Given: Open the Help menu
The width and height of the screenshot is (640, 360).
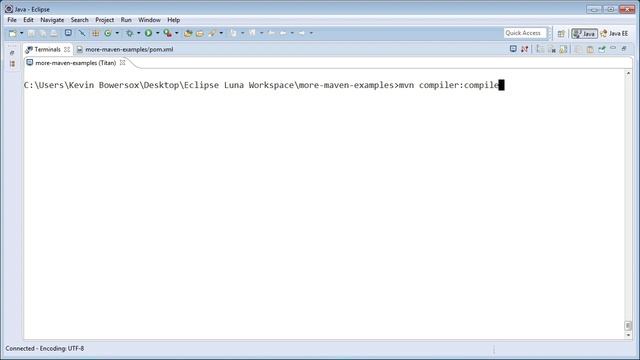Looking at the screenshot, I should (173, 20).
